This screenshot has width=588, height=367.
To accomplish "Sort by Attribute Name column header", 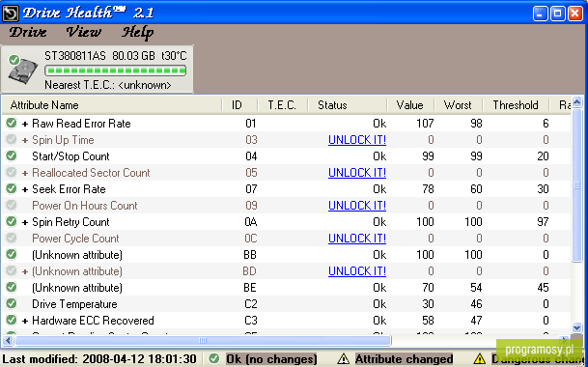I will pos(112,105).
